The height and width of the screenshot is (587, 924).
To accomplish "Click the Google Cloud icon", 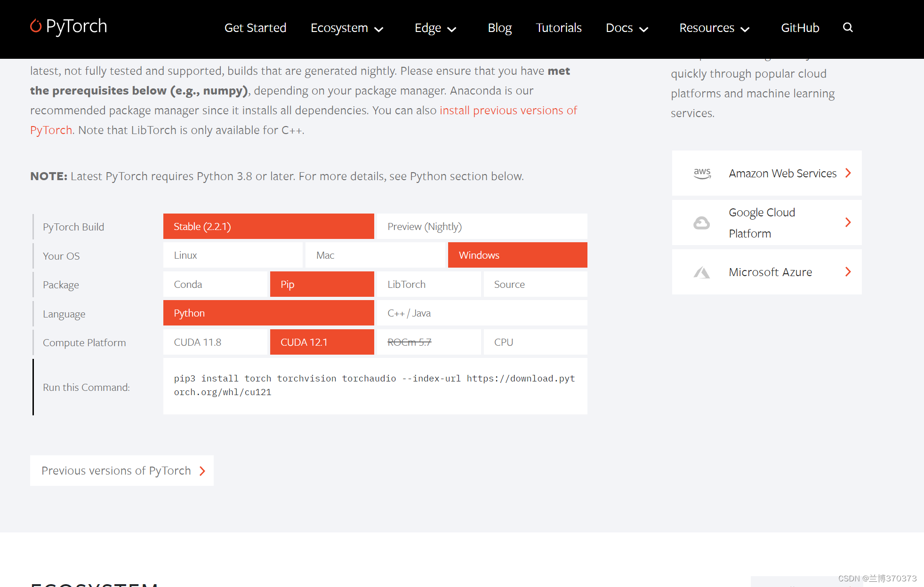I will click(701, 223).
